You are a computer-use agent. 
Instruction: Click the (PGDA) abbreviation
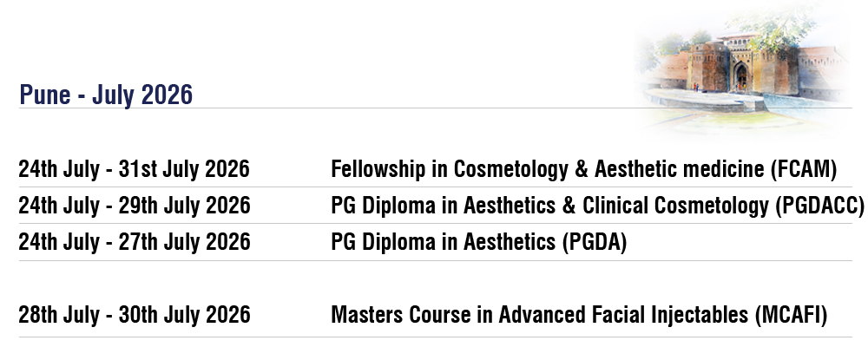(594, 243)
